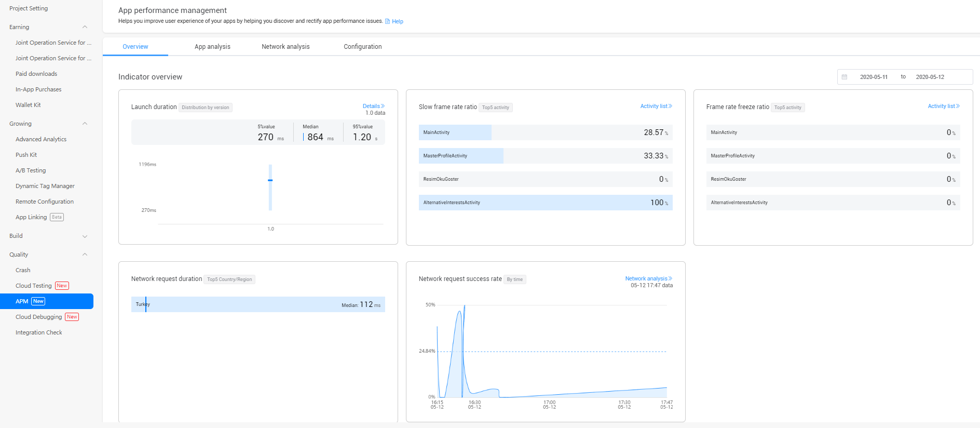
Task: Open the Network analysis tab
Action: point(285,47)
